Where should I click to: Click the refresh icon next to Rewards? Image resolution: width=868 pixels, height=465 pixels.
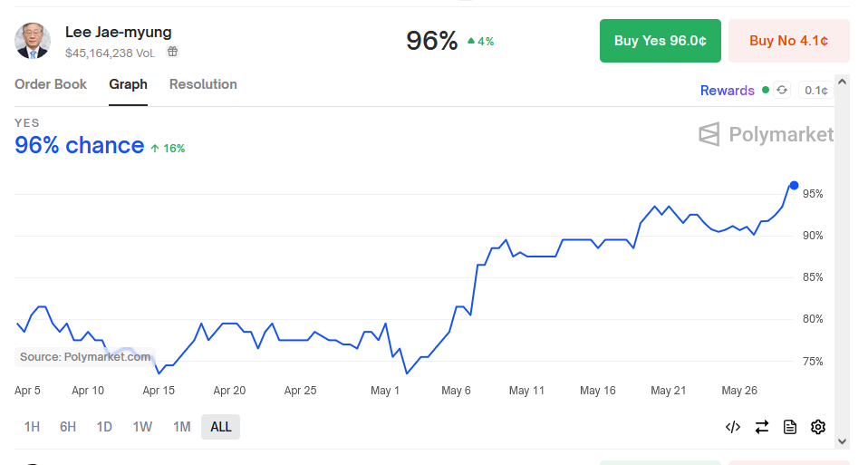coord(782,90)
